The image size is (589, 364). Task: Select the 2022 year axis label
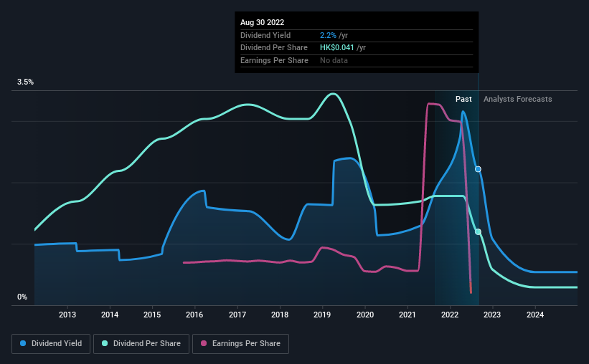(x=450, y=315)
